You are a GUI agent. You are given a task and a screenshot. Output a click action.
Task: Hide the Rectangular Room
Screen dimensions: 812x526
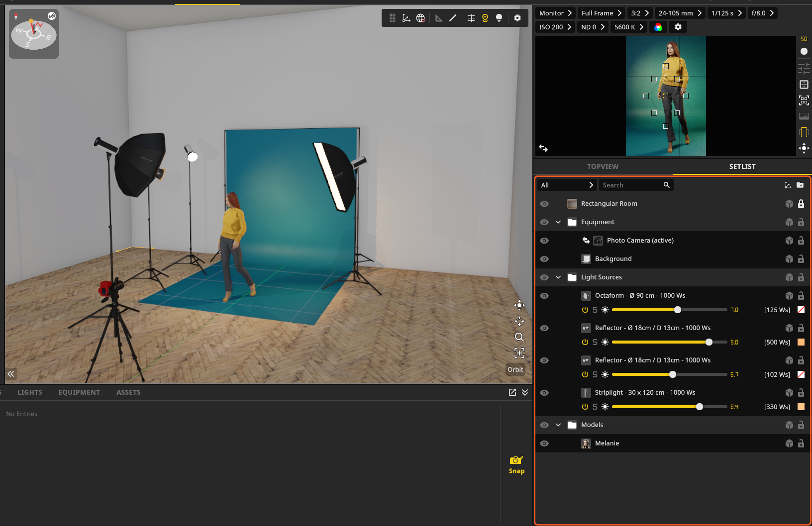click(x=544, y=204)
